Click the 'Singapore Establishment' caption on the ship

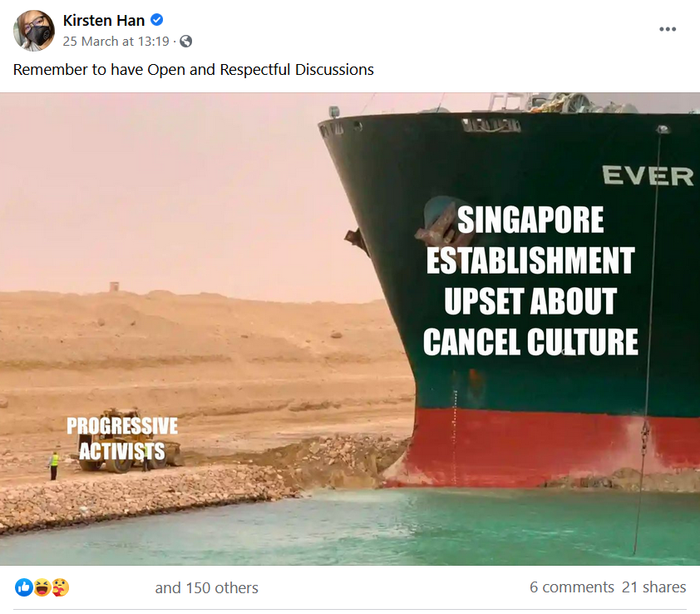[x=530, y=280]
